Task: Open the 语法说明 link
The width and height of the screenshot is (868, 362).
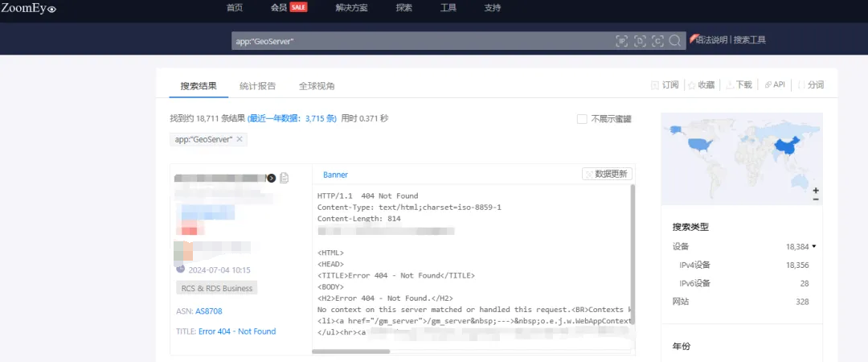Action: point(710,40)
